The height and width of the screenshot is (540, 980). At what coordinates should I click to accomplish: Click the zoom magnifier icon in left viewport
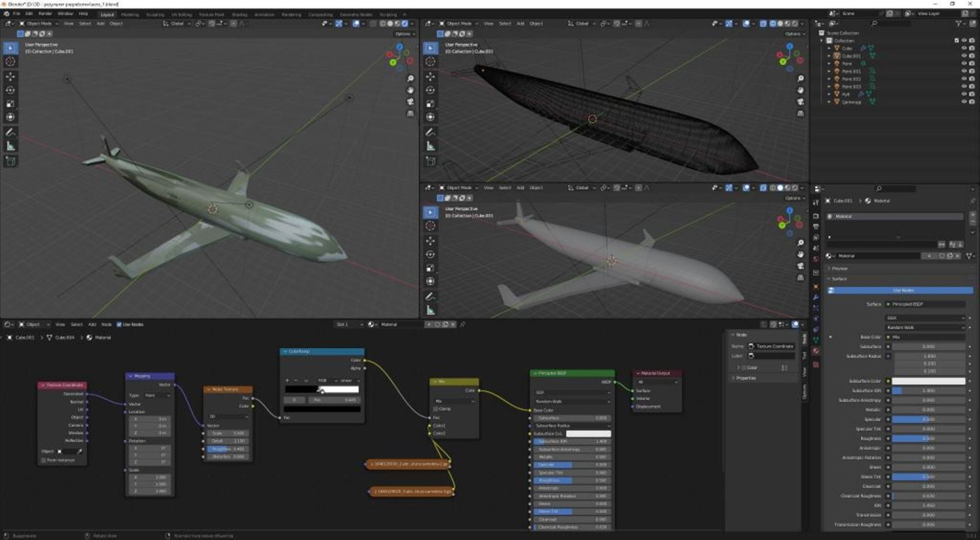tap(410, 79)
